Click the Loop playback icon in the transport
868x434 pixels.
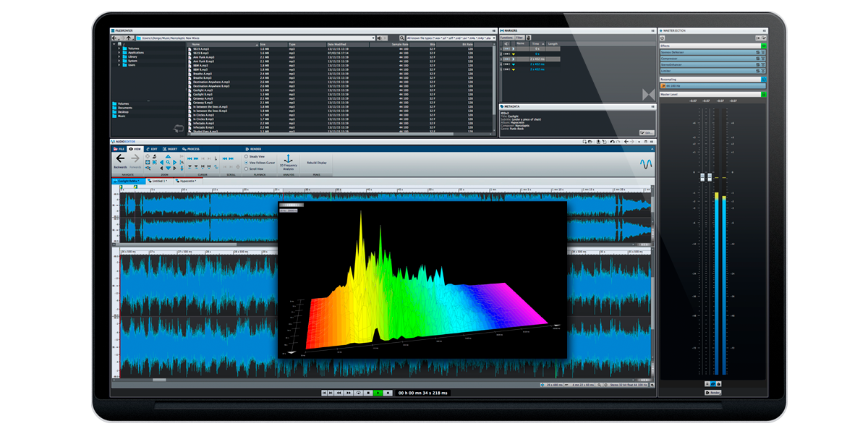358,392
